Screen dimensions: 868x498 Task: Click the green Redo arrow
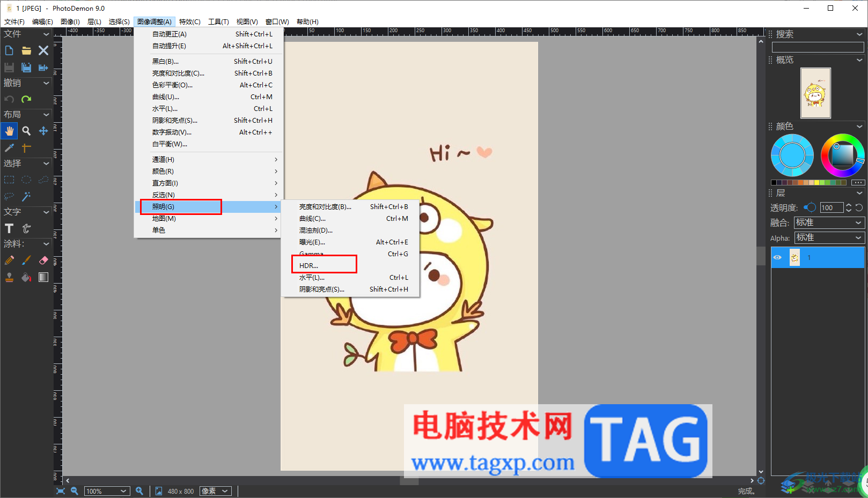click(x=26, y=99)
